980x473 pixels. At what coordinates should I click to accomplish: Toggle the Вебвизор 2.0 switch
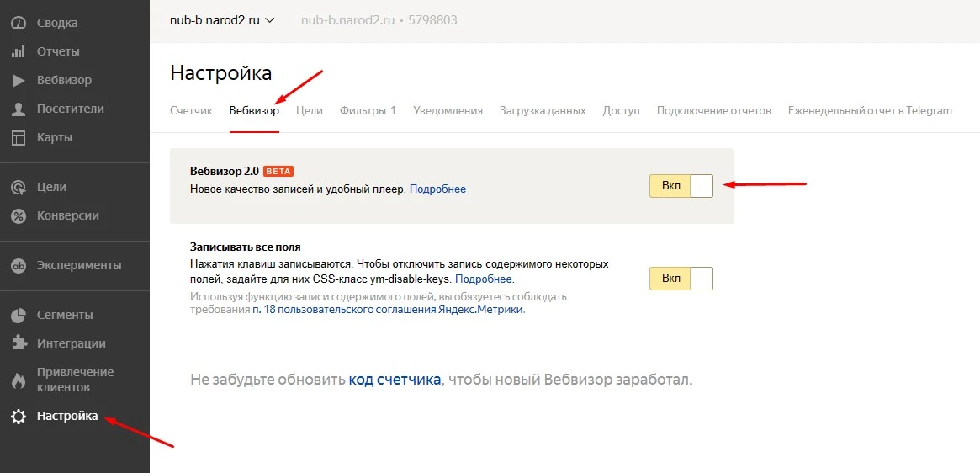click(x=681, y=186)
